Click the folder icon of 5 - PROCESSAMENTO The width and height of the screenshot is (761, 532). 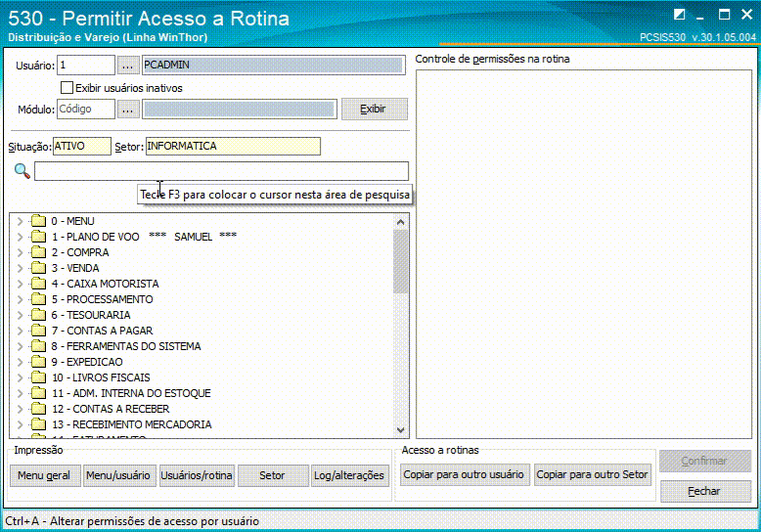[x=38, y=299]
